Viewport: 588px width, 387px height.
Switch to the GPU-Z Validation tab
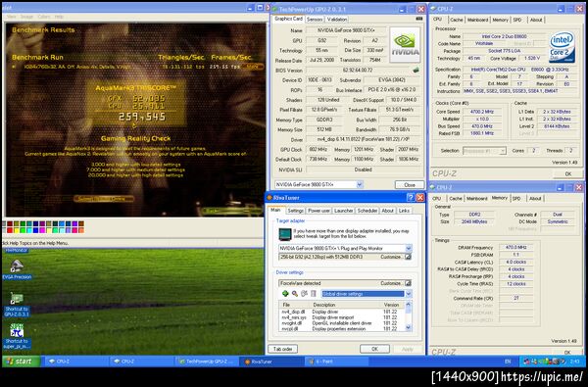coord(337,20)
